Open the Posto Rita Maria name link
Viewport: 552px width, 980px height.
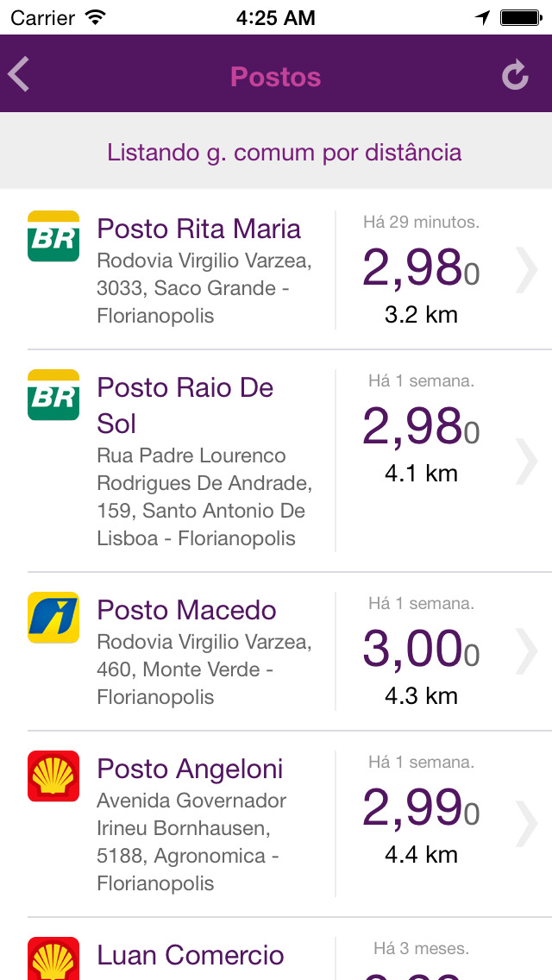199,229
